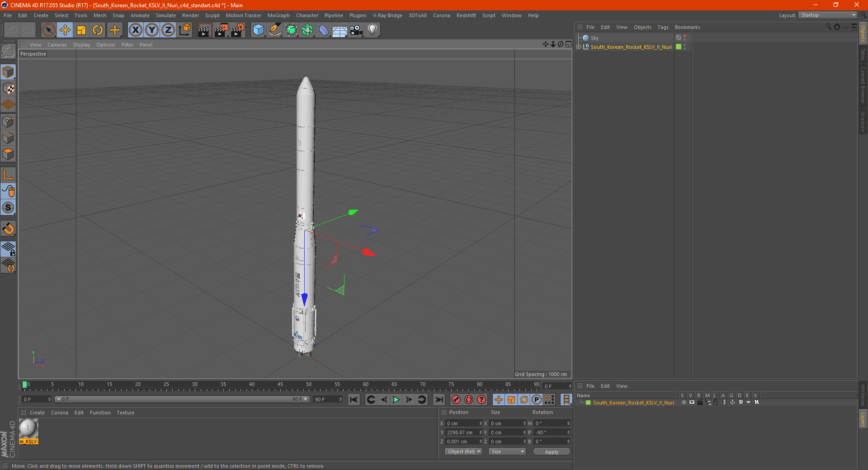Toggle visibility dots for South_Korean_Rocket object

click(x=685, y=47)
